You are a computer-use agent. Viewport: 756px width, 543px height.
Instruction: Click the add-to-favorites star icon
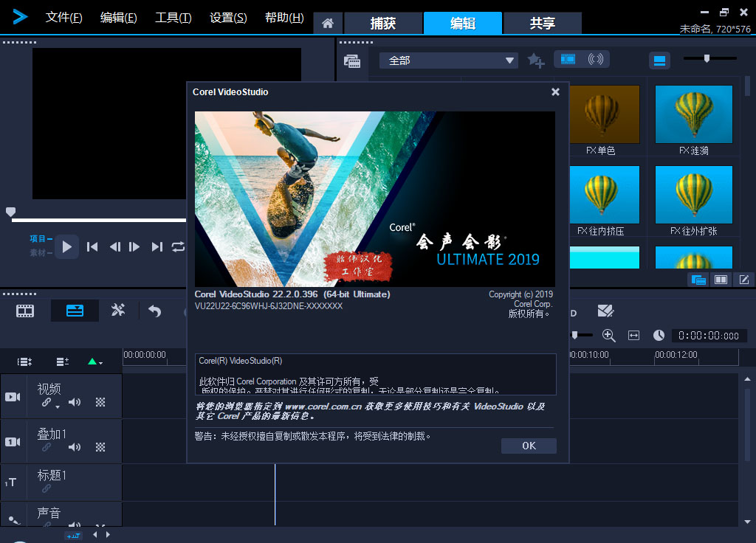(535, 60)
